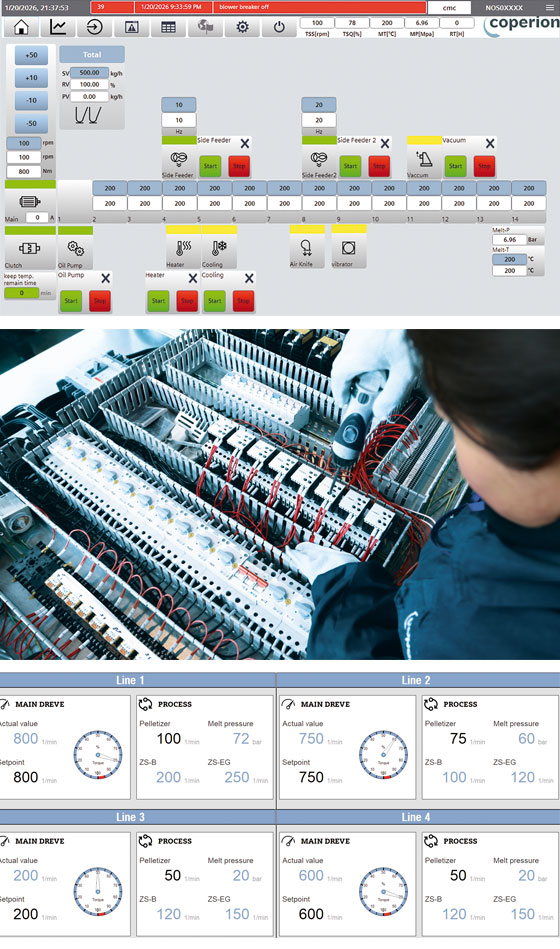This screenshot has width=560, height=949.
Task: Click the Total feeder button
Action: click(x=92, y=54)
